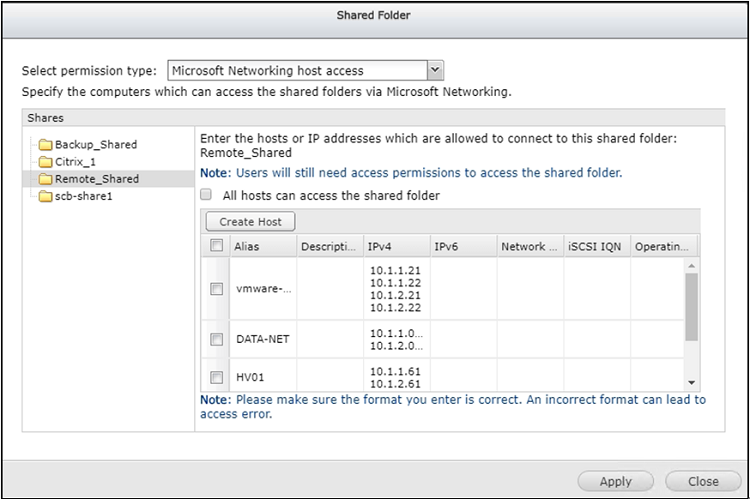This screenshot has height=499, width=750.
Task: Click the host list vertical scrollbar thumb
Action: (691, 307)
